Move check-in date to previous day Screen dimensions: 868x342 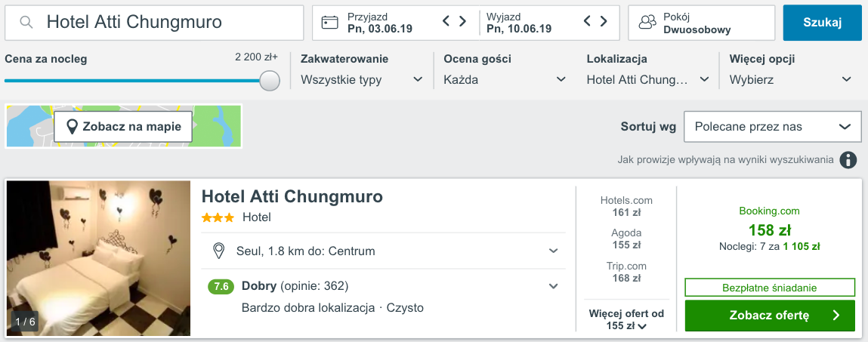click(446, 21)
